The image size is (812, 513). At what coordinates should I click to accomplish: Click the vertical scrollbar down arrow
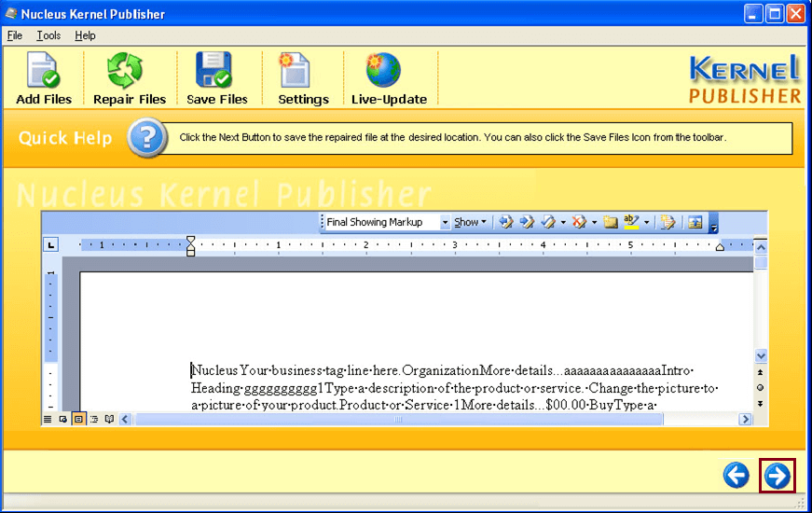point(761,356)
